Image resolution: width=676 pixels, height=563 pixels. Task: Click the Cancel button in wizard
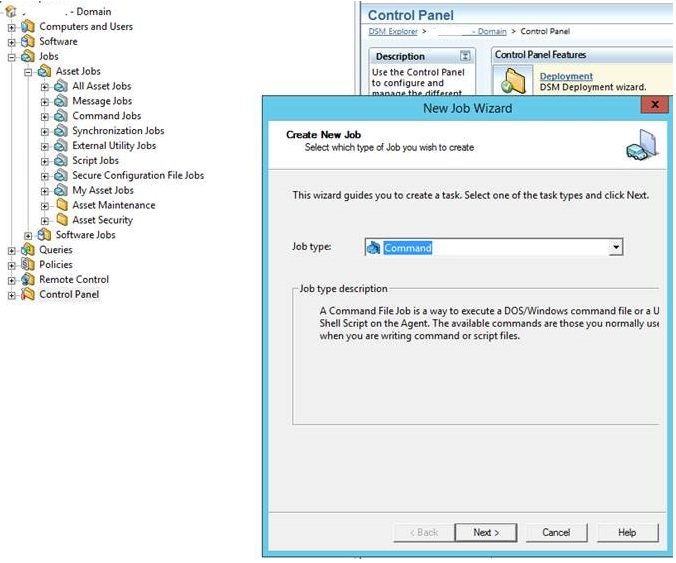[556, 532]
